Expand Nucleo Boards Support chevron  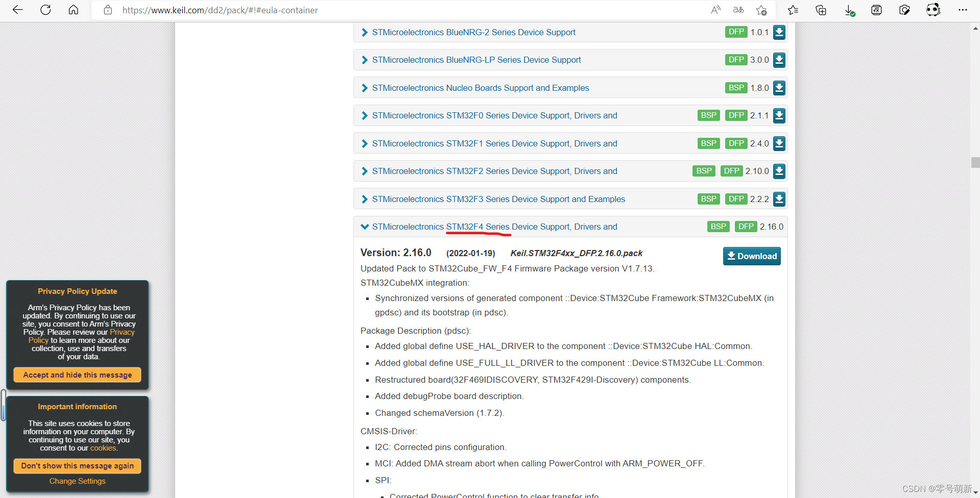[365, 88]
